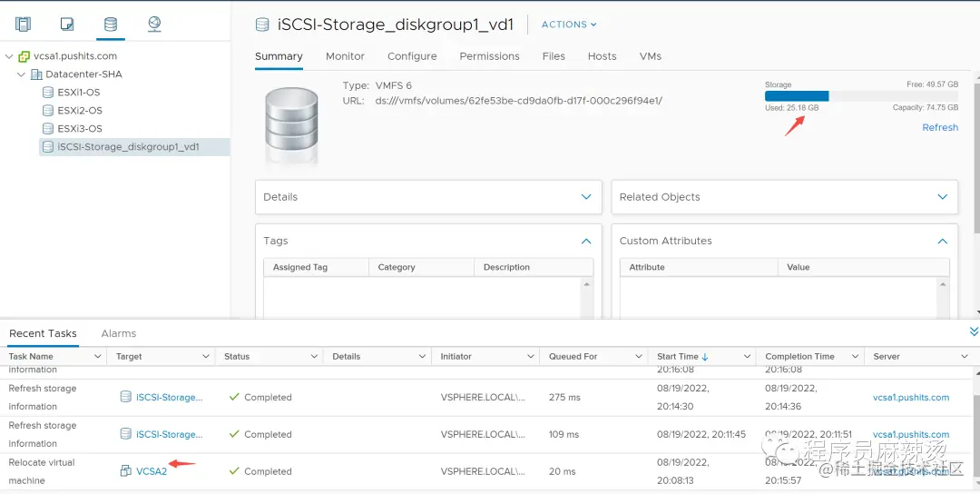Viewport: 980px width, 494px height.
Task: Open Task Name column filter dropdown
Action: (x=97, y=357)
